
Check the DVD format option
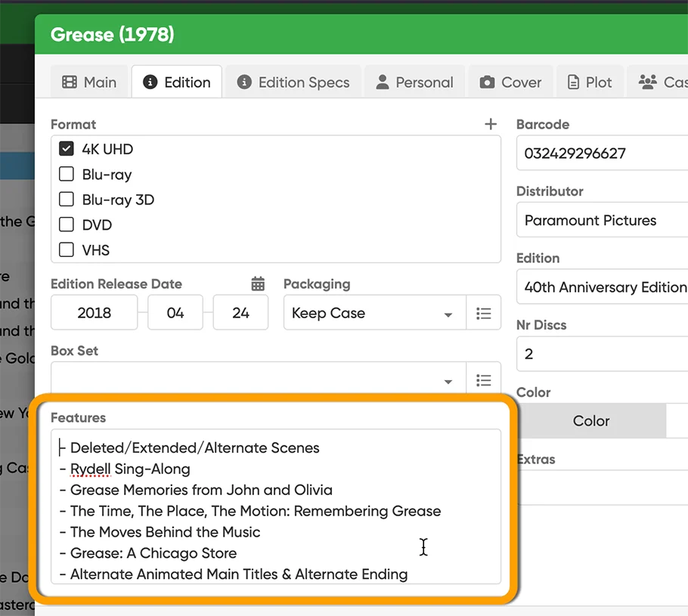tap(67, 224)
